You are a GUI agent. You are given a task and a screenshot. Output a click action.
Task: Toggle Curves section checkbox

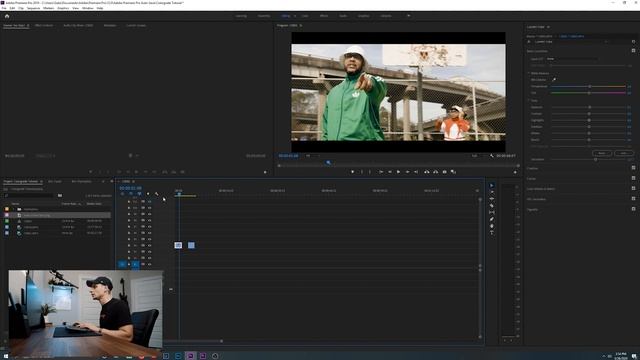point(633,178)
